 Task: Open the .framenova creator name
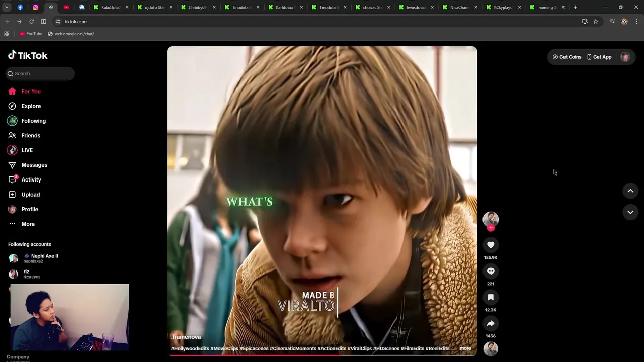[x=186, y=337]
